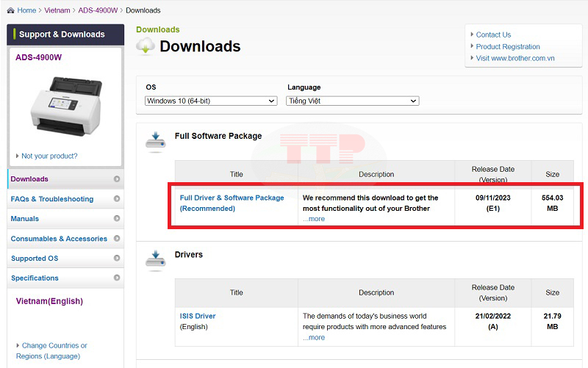588x368 pixels.
Task: Click the ADS-4900W scanner product image
Action: [x=65, y=106]
